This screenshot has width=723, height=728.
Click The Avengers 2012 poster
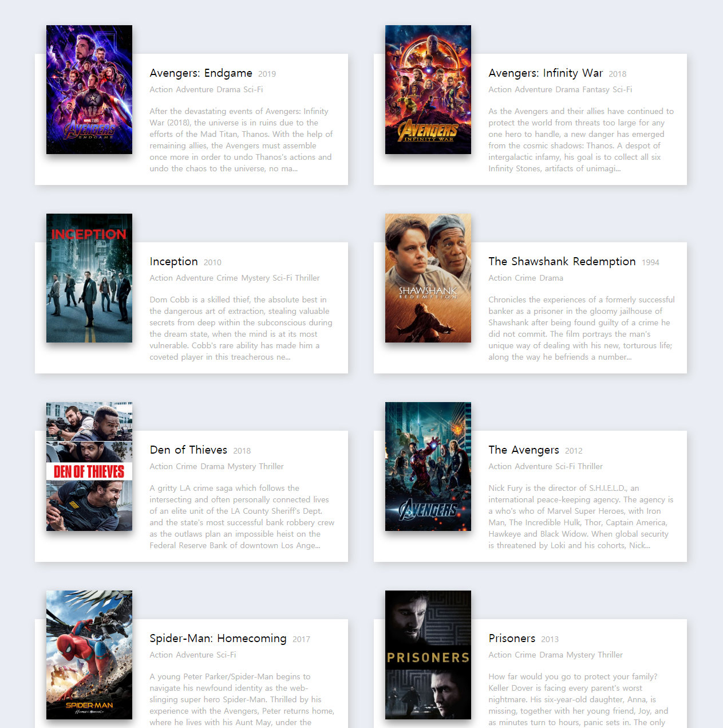pyautogui.click(x=428, y=466)
